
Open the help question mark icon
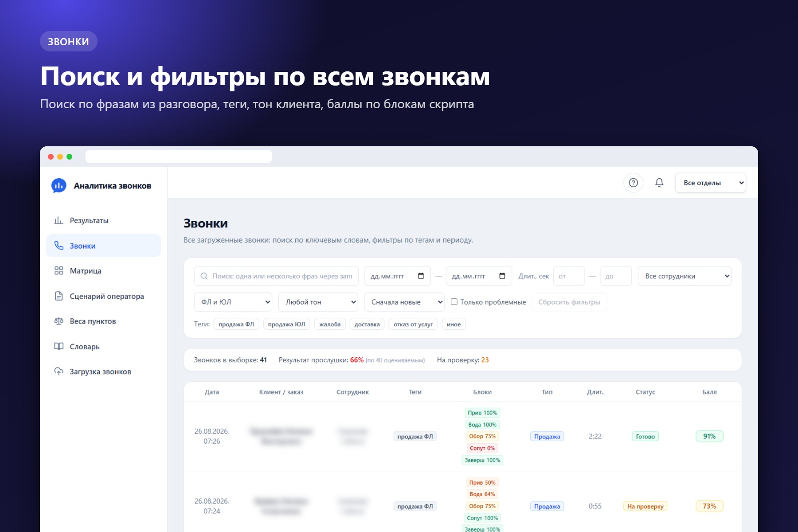(x=633, y=183)
